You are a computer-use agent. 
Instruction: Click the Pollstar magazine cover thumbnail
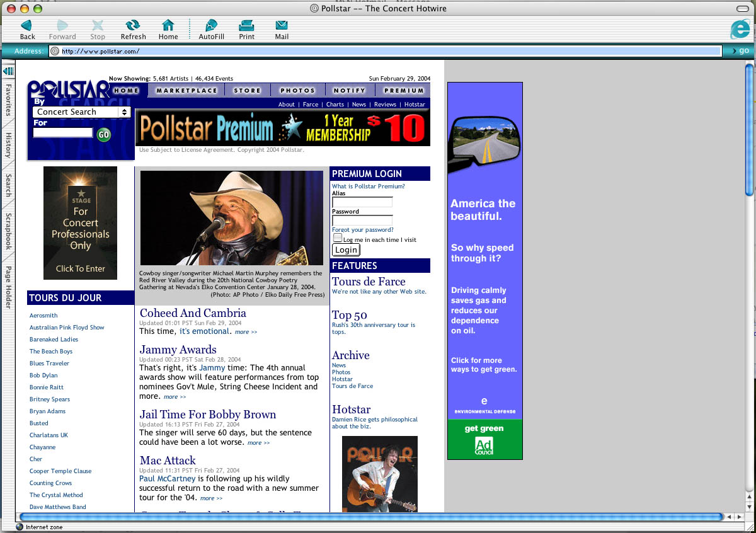pyautogui.click(x=380, y=474)
